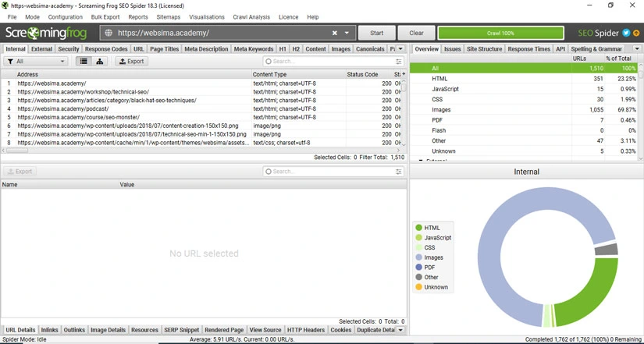Add column with plus icon in table header

click(x=404, y=74)
